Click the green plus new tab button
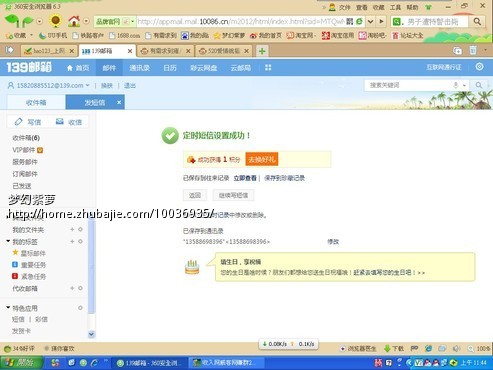Screen dimensions: 493x370 coord(262,51)
